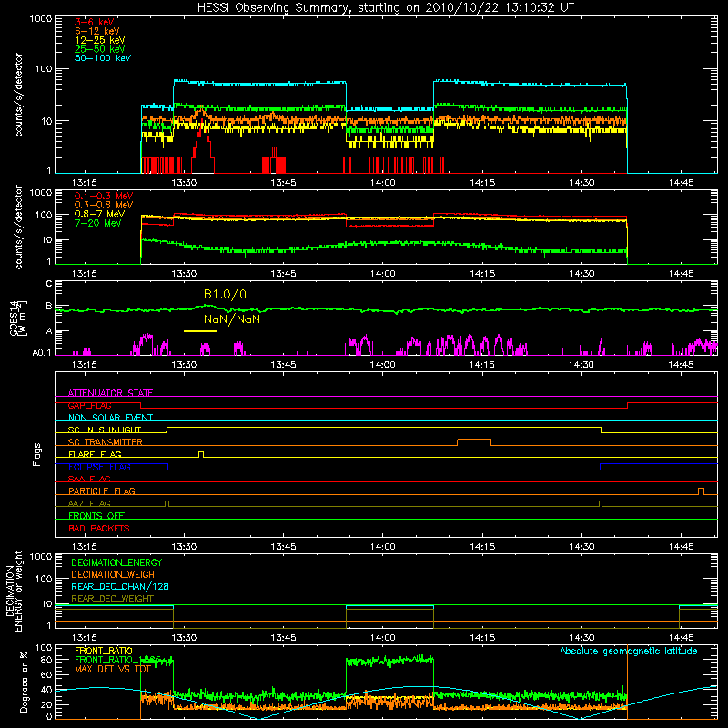Click the FLARE_FLAG pulse near 13:32

pyautogui.click(x=201, y=454)
